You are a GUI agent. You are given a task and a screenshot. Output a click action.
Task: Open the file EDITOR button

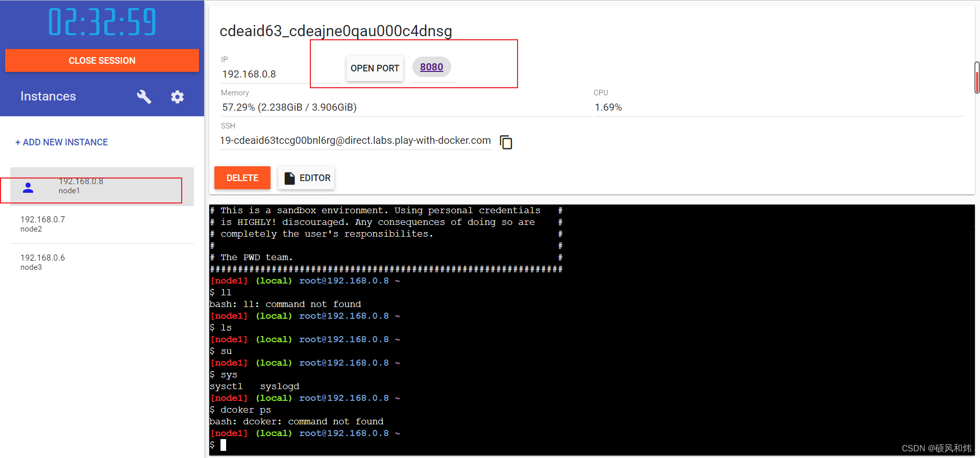[x=306, y=178]
